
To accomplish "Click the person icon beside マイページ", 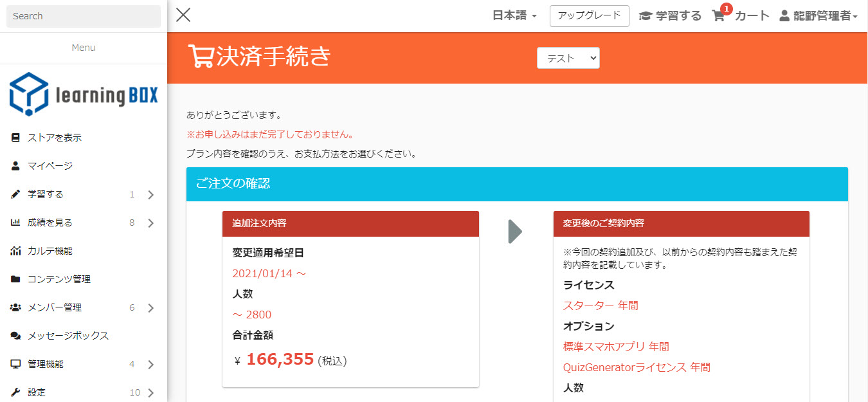I will click(x=15, y=166).
